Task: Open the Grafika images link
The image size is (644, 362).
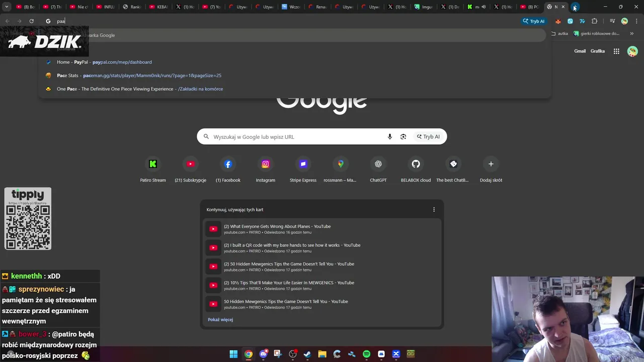Action: pos(598,51)
